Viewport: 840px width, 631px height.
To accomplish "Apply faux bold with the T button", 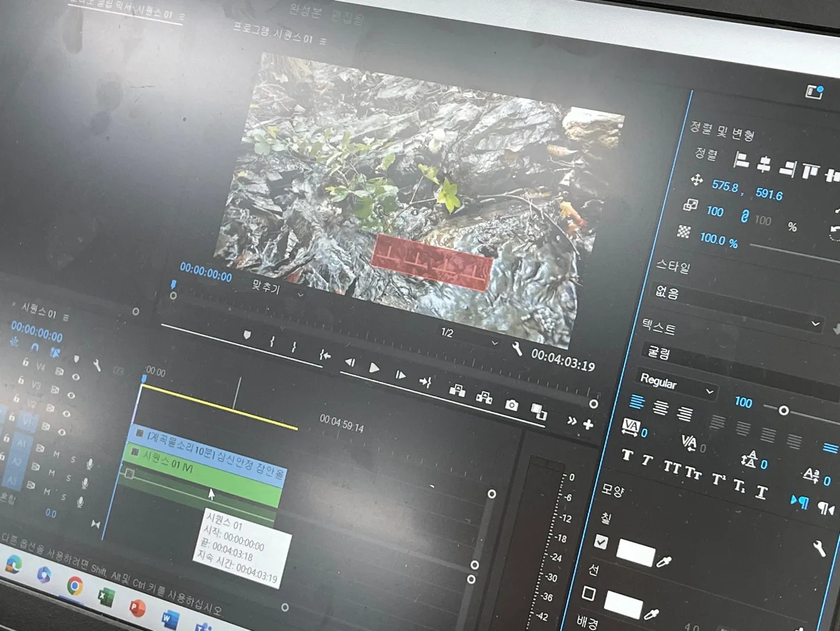I will (x=627, y=455).
